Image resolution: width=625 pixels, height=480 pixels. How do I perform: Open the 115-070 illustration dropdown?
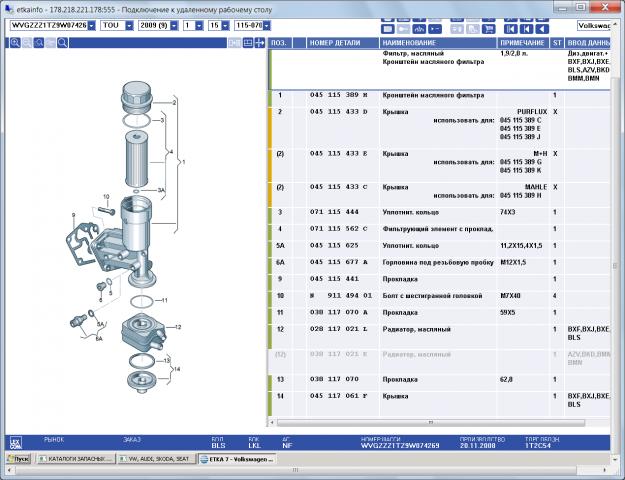pos(266,26)
